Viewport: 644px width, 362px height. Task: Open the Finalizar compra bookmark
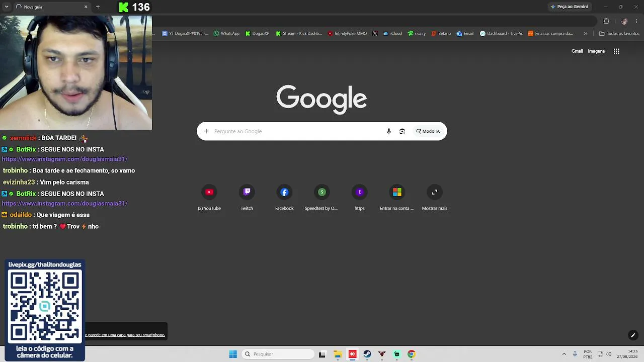coord(550,34)
